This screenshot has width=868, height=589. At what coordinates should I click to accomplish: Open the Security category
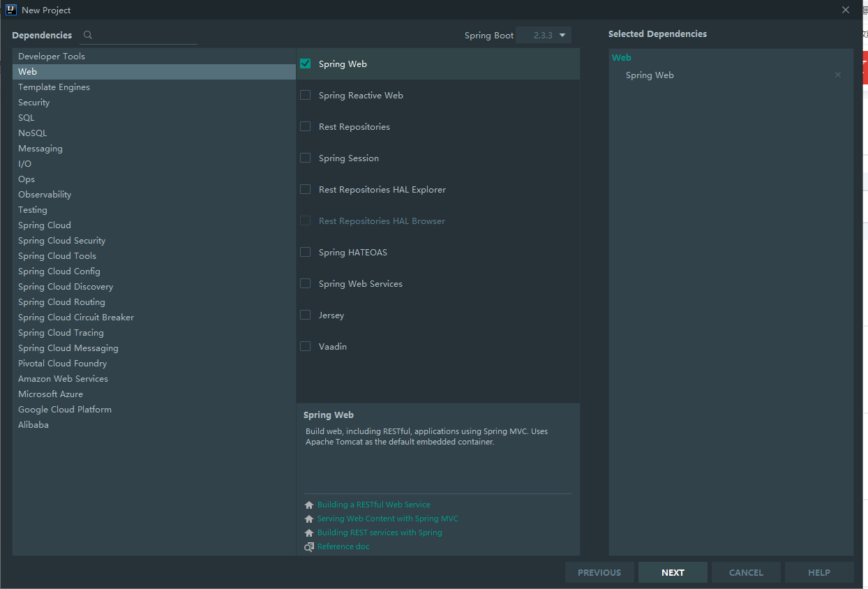(154, 103)
